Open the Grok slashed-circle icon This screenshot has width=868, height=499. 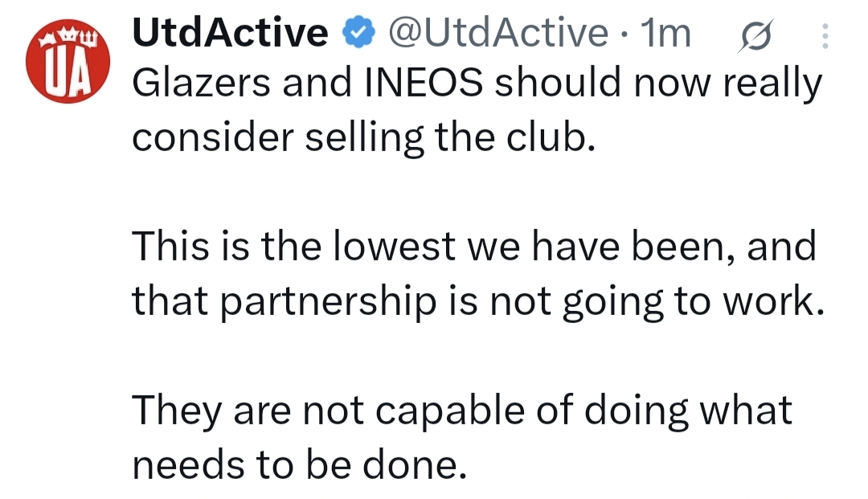(755, 36)
